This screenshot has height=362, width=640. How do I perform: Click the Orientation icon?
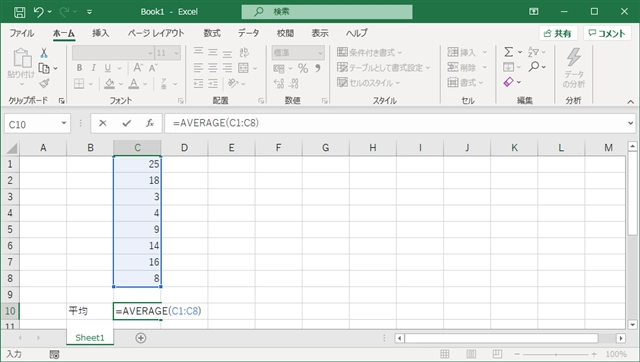(x=233, y=83)
